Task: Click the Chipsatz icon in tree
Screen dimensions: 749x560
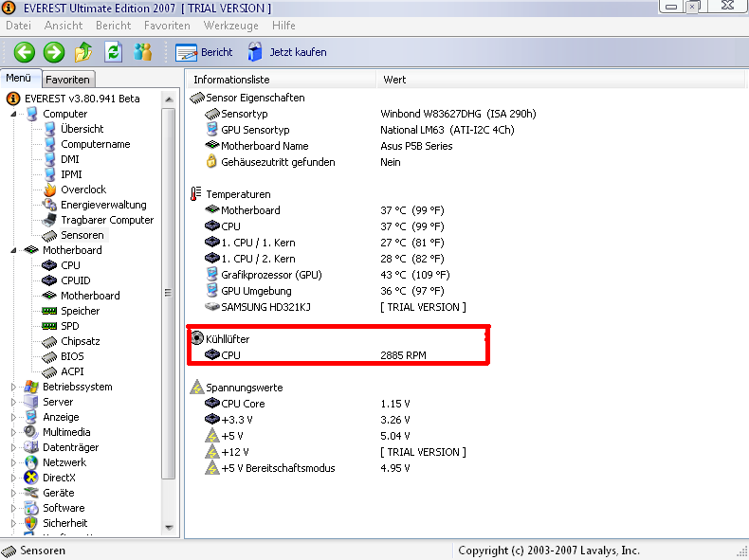Action: 49,341
